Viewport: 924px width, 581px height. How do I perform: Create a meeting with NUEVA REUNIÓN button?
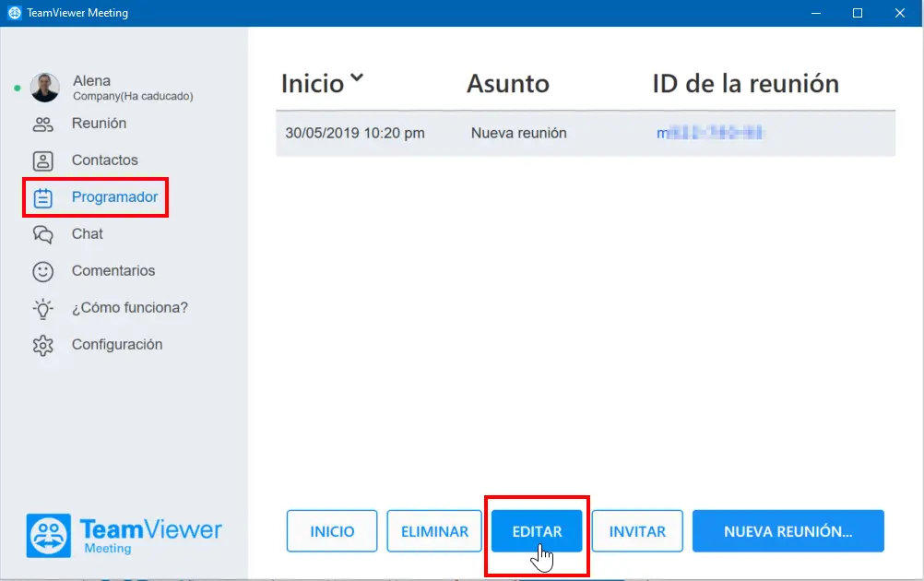tap(788, 531)
